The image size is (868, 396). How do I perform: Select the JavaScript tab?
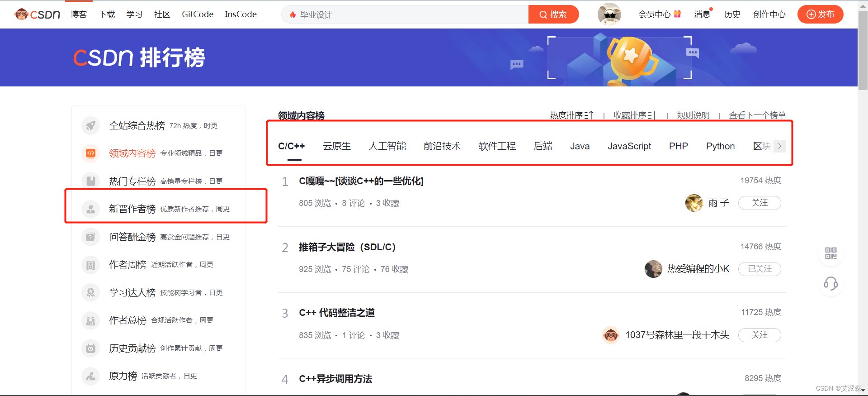[x=629, y=146]
